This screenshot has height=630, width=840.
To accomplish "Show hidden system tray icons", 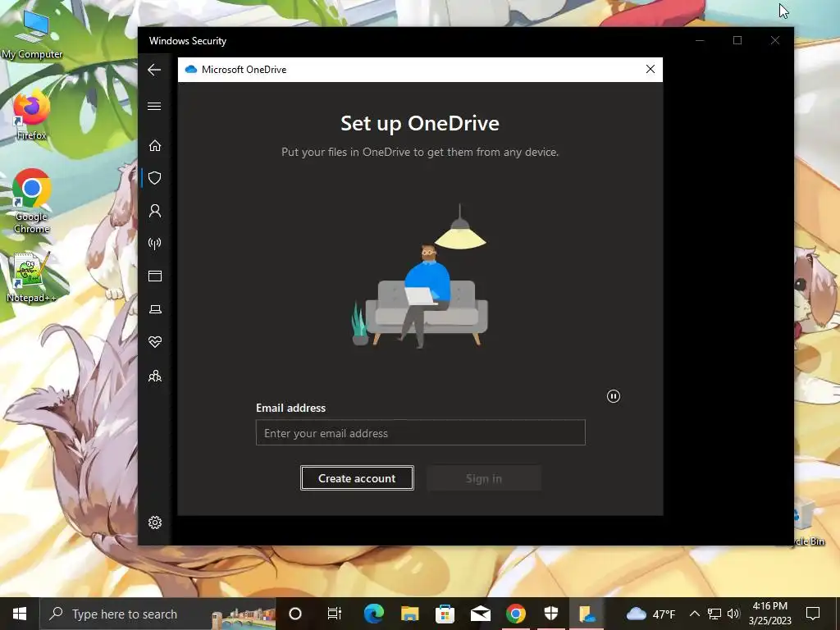I will tap(694, 614).
